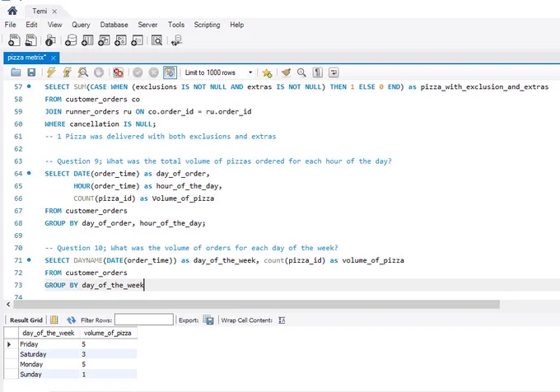This screenshot has height=392, width=560.
Task: Beautify the SQL script broom icon
Action: tap(286, 72)
